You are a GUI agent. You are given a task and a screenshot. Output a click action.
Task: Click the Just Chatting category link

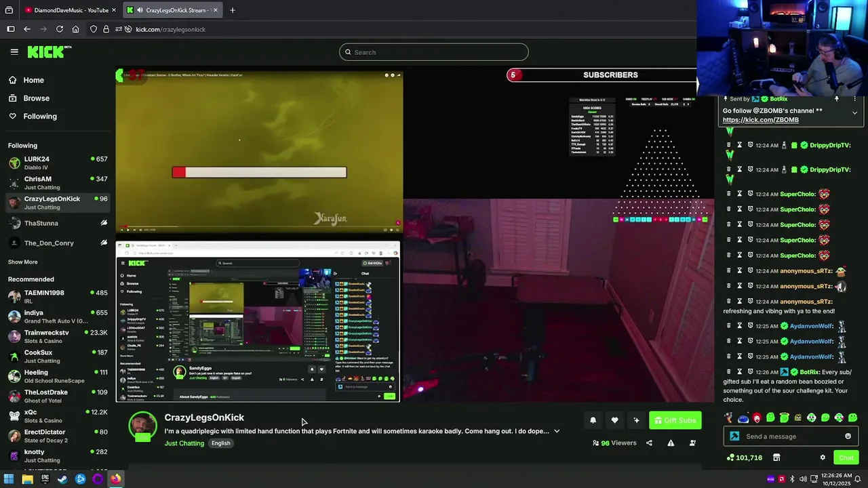click(184, 443)
